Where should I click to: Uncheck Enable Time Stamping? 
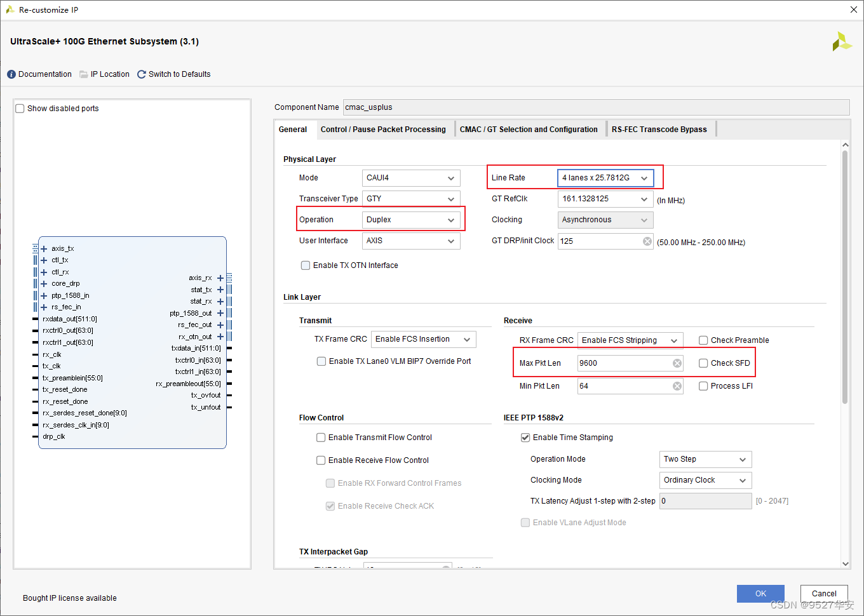(x=525, y=438)
